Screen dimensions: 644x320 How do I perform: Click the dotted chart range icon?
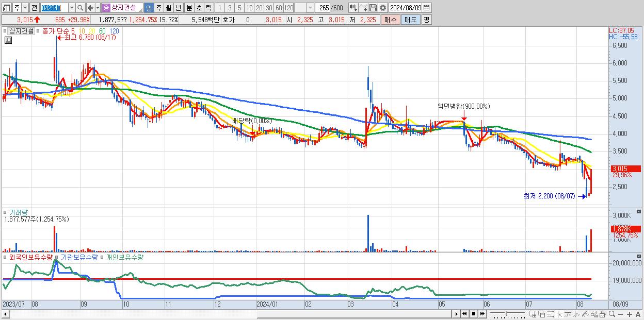[x=550, y=314]
